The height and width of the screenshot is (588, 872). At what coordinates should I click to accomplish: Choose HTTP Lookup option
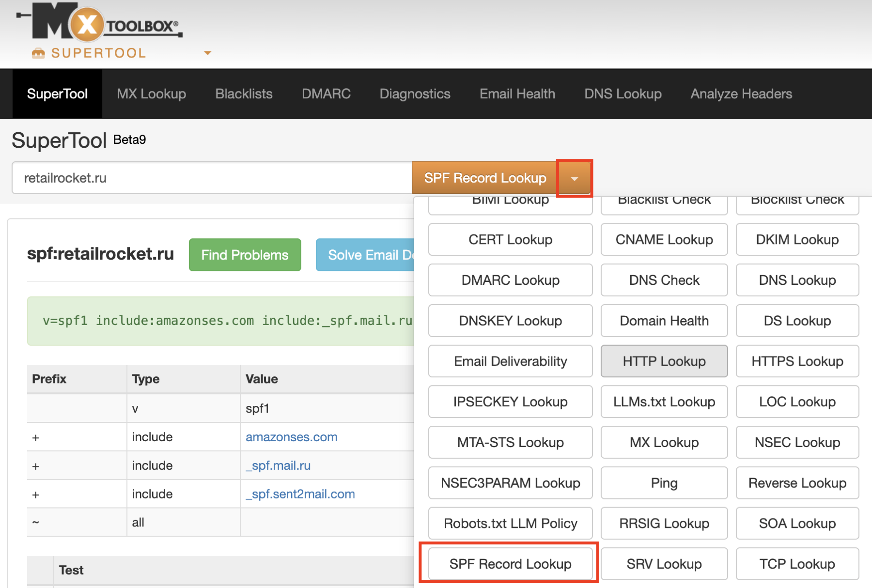point(664,361)
